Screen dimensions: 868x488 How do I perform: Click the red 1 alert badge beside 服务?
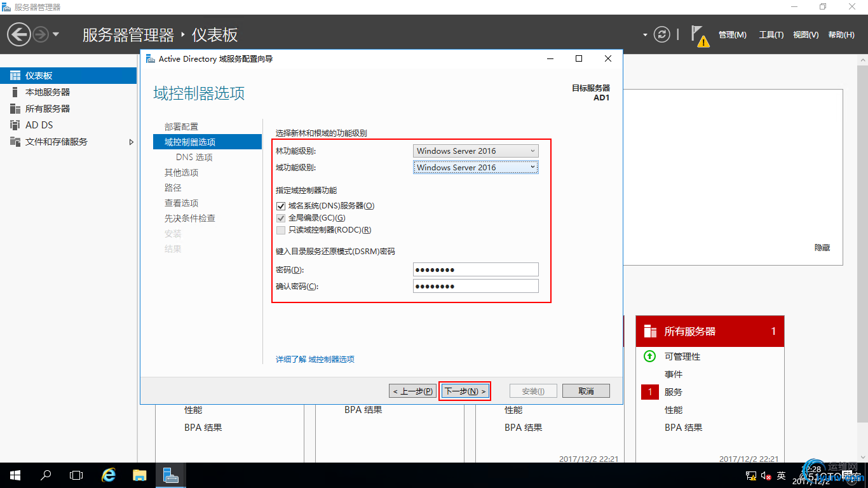click(650, 392)
